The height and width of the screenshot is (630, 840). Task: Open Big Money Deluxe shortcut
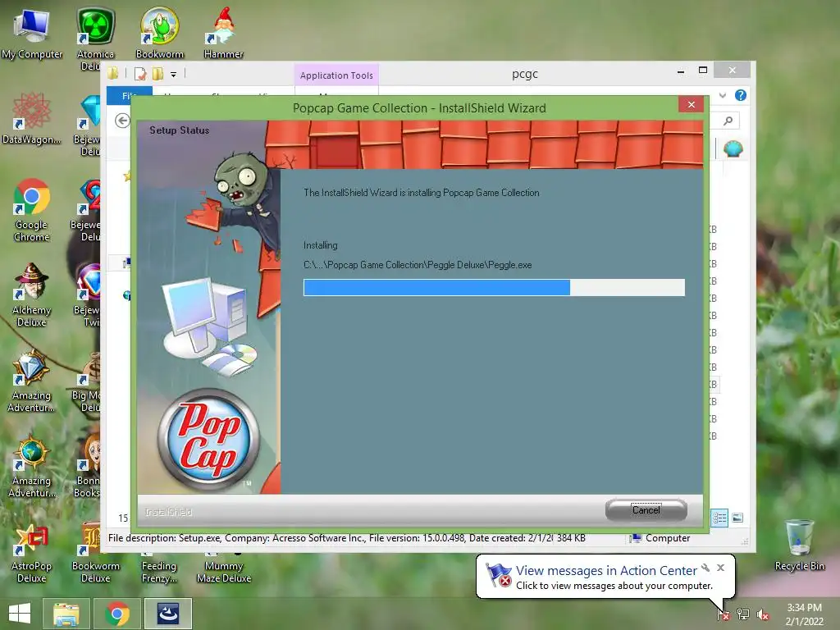[x=85, y=381]
